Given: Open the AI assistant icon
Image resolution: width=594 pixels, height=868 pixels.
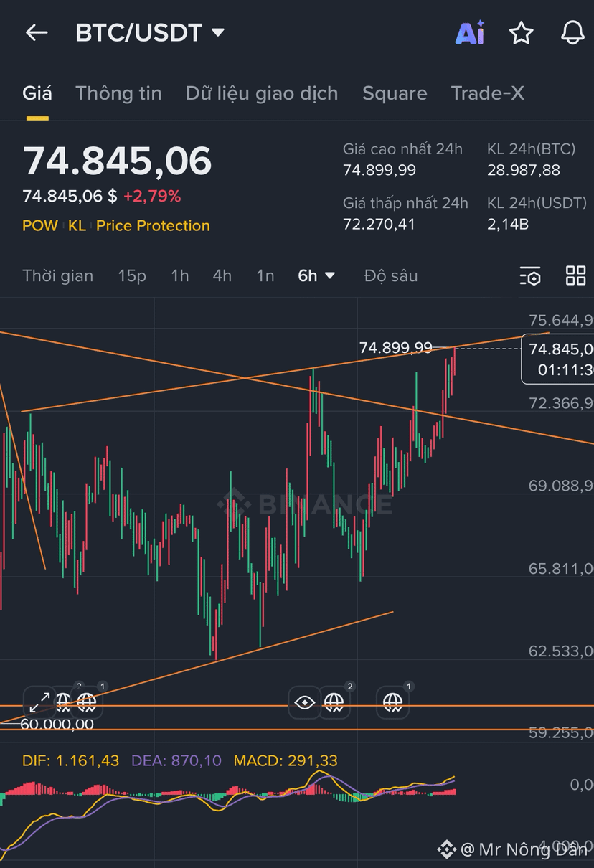Looking at the screenshot, I should coord(470,33).
